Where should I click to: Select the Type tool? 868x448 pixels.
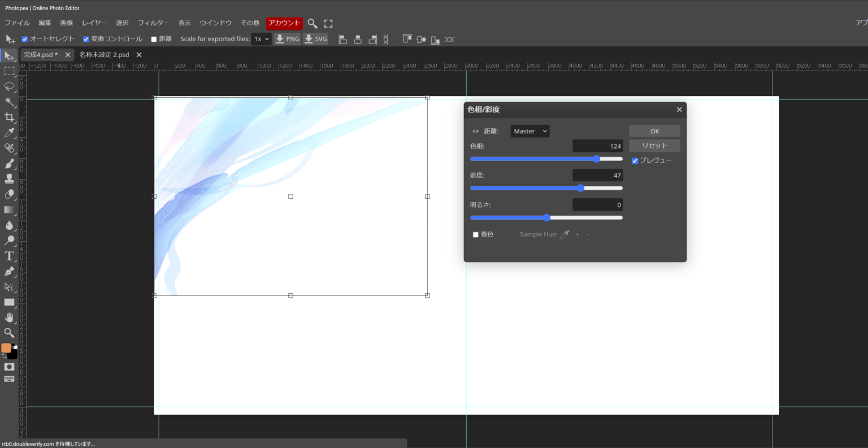click(x=10, y=256)
